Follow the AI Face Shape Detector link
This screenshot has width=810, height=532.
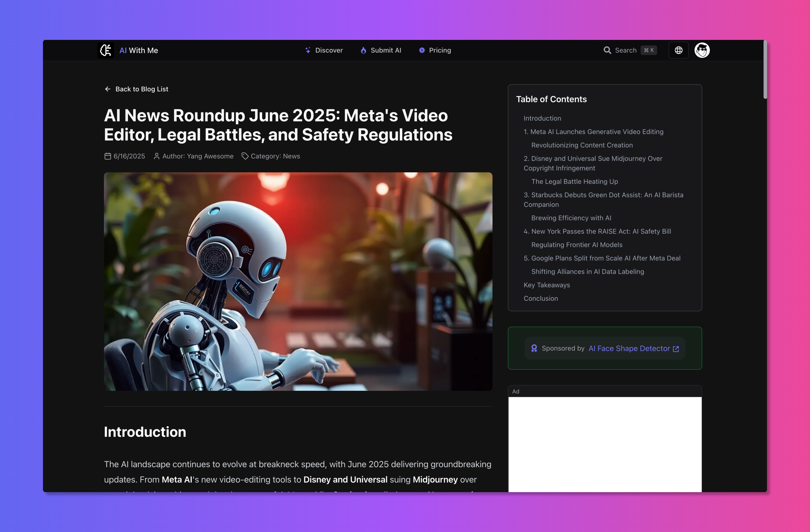[x=629, y=348]
